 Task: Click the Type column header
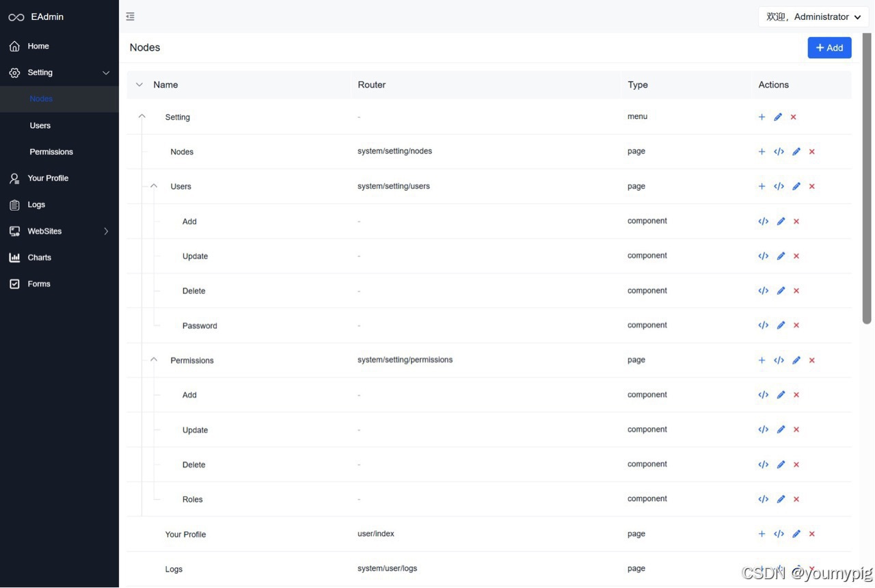tap(638, 85)
